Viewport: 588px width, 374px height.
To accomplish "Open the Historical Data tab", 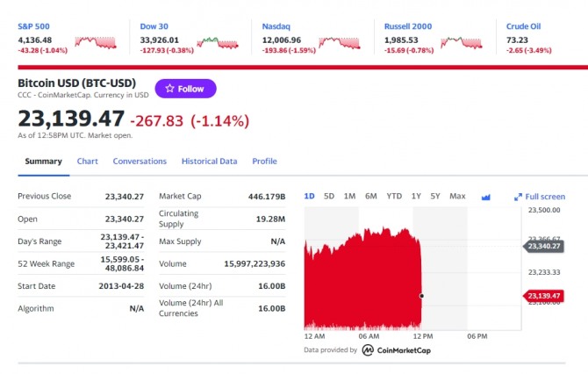I will point(209,162).
